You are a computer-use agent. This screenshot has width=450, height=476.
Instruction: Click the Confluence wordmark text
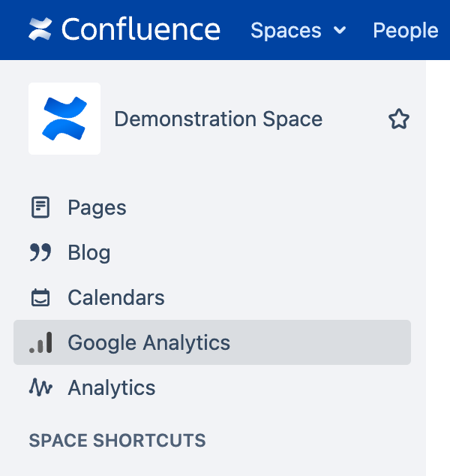click(141, 30)
